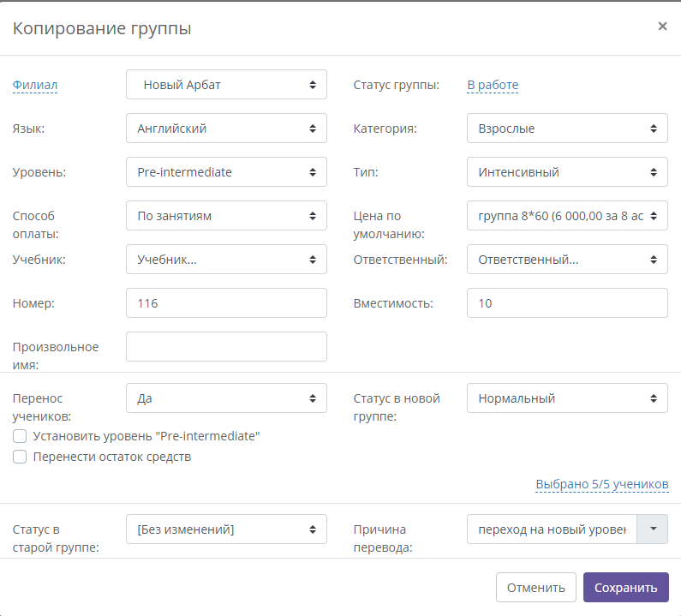The image size is (681, 616).
Task: Click the Номер field containing 116
Action: pyautogui.click(x=226, y=303)
